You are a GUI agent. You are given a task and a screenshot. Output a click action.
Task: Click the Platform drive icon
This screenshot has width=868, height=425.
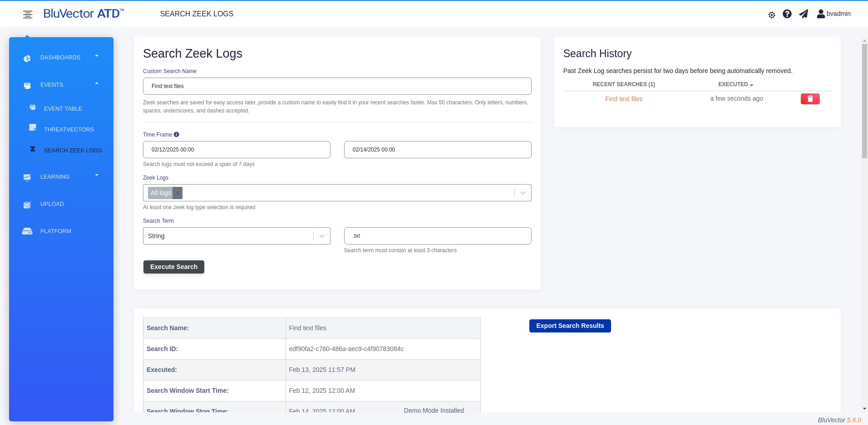[x=27, y=231]
